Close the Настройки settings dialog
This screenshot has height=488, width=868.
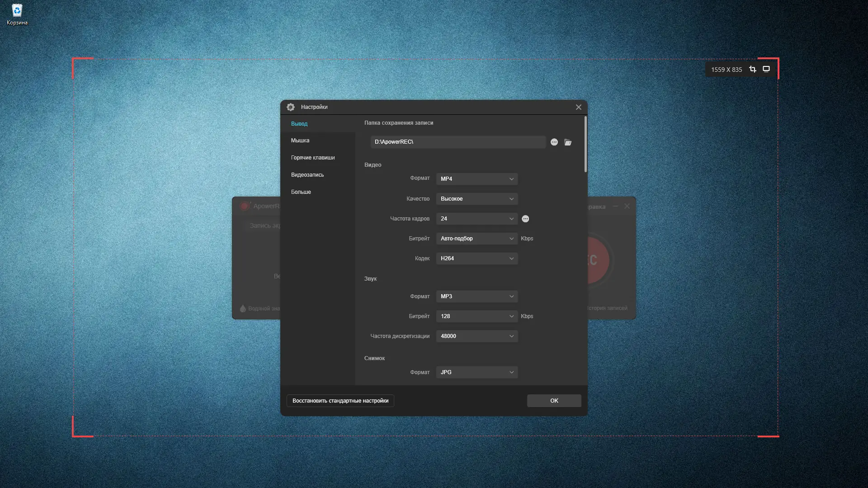[579, 107]
